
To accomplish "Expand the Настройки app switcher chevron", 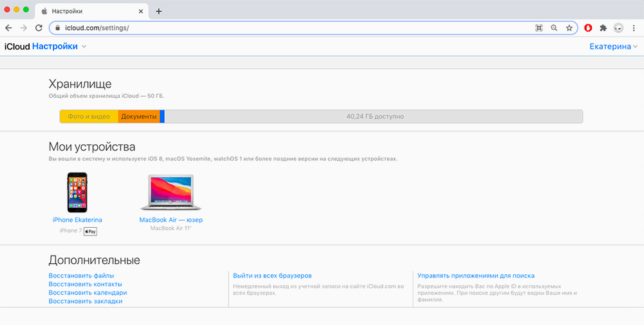I will pos(84,46).
